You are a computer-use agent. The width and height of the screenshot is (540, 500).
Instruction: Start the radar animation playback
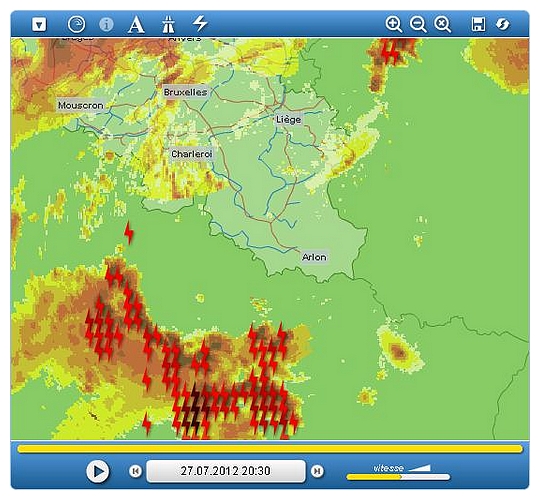pos(98,471)
